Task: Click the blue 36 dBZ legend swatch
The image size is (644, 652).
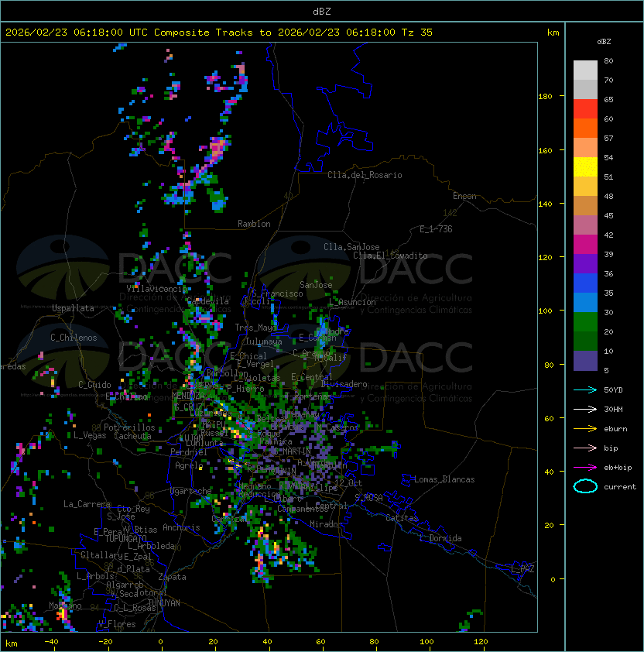Action: point(585,283)
